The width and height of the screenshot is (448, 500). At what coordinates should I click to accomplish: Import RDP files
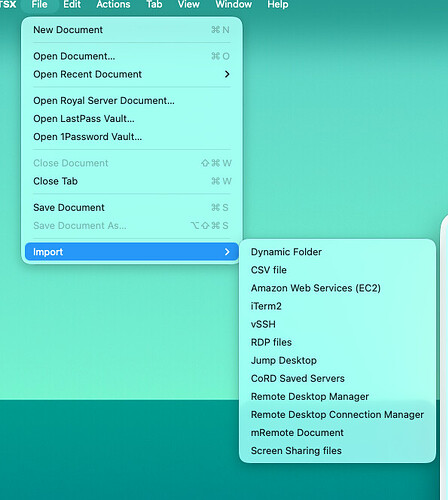337,342
